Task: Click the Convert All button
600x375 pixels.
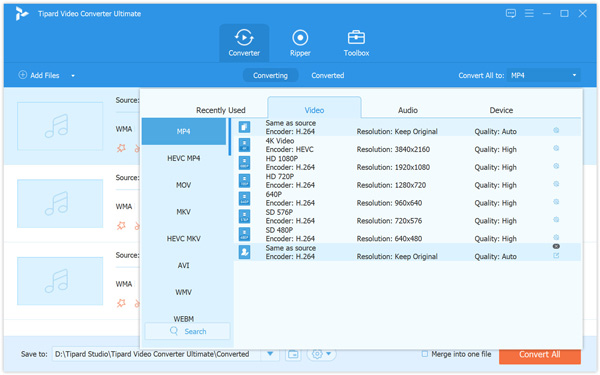Action: (x=540, y=355)
